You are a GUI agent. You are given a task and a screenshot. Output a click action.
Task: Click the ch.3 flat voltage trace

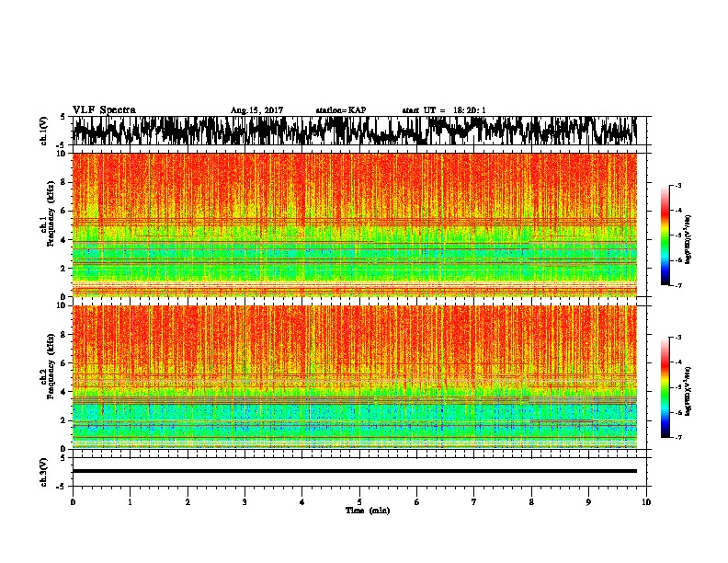(x=354, y=471)
